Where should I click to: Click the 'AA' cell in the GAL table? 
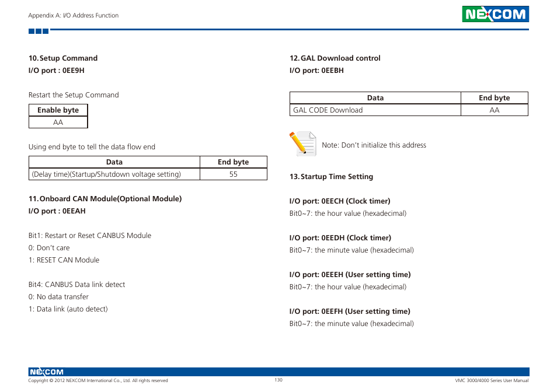[495, 110]
